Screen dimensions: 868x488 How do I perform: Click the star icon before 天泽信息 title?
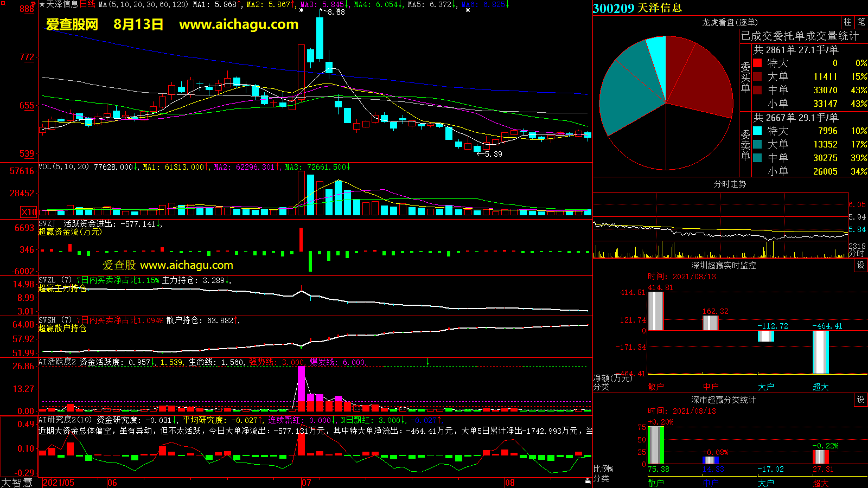(42, 4)
